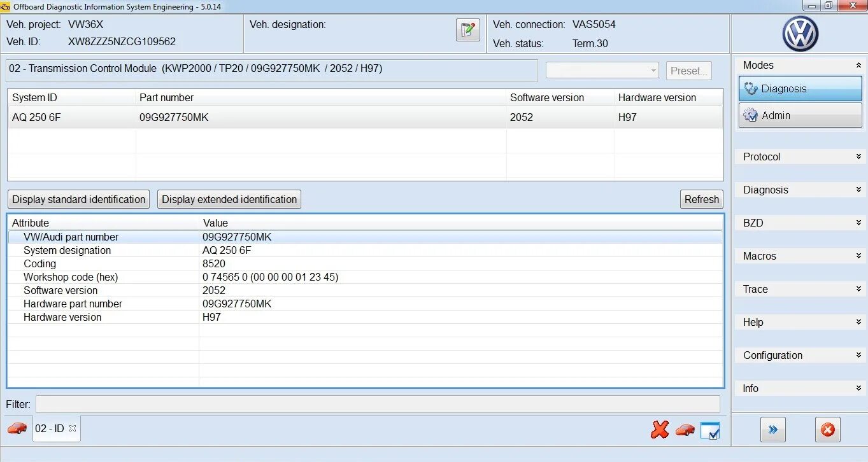Click the Preset... button
The height and width of the screenshot is (462, 868).
(689, 71)
